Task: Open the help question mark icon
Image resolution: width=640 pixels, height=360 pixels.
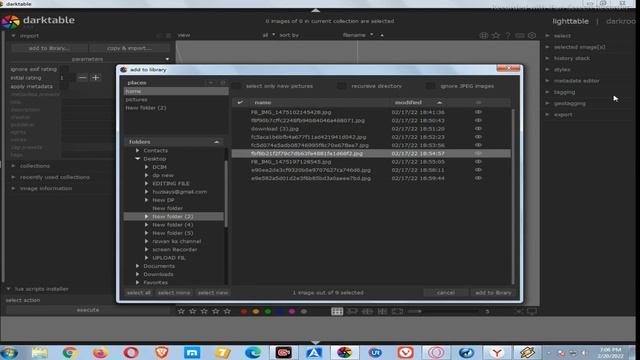Action: click(x=508, y=36)
